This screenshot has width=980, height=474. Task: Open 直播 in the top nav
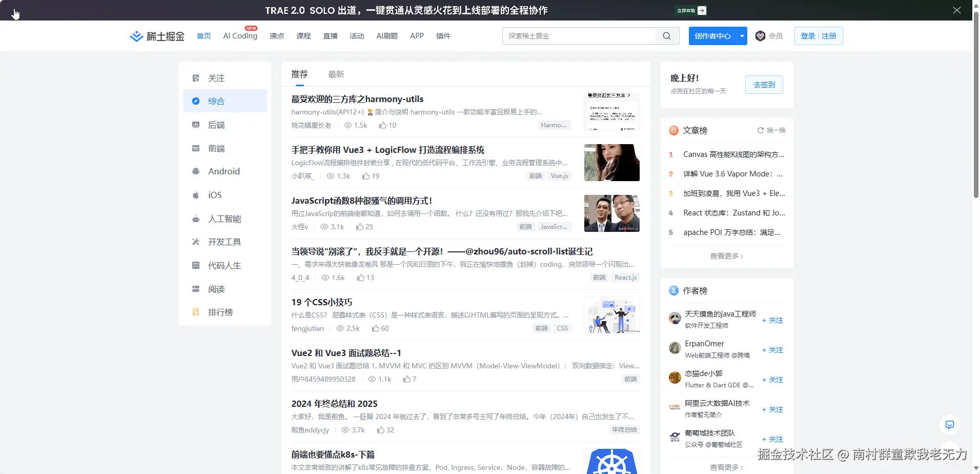click(x=330, y=36)
